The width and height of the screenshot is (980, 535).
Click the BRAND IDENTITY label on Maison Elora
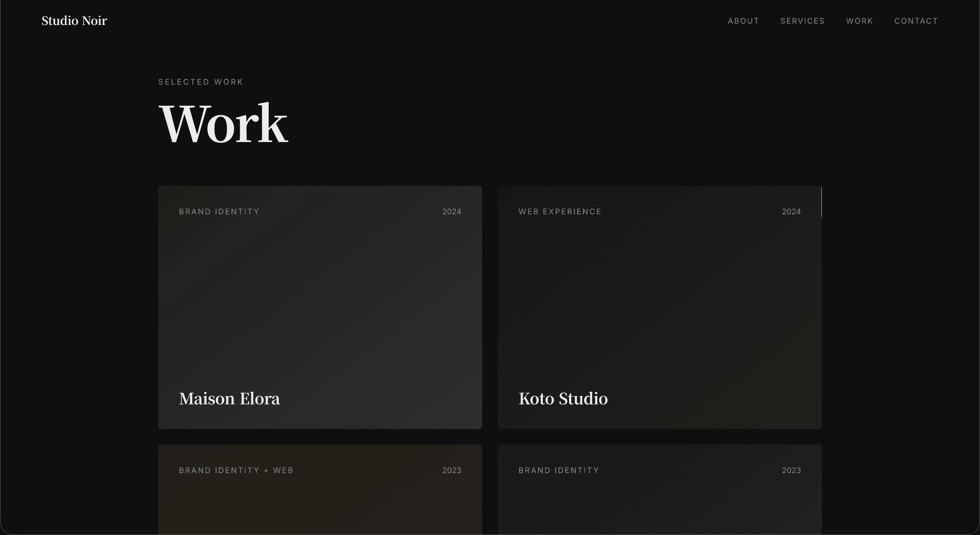(x=219, y=211)
